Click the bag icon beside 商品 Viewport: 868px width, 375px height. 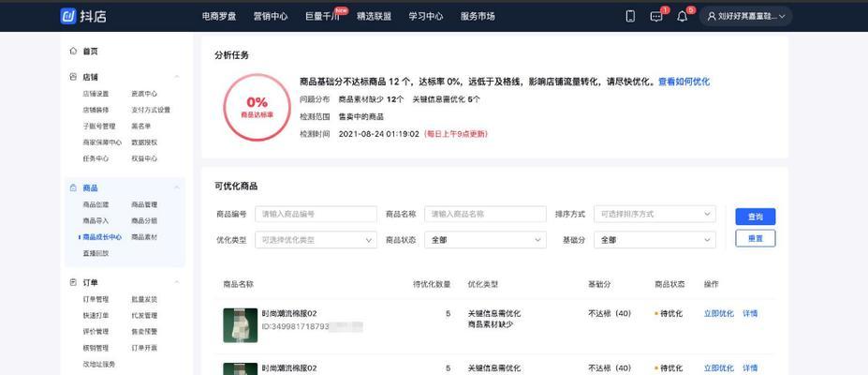point(73,188)
